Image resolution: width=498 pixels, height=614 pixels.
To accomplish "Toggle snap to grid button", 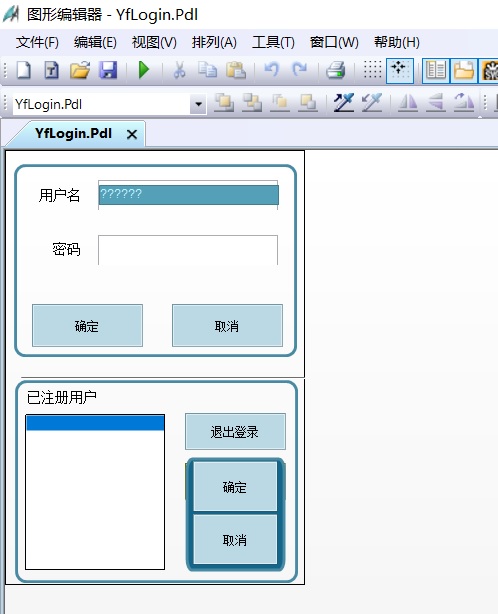I will (400, 70).
